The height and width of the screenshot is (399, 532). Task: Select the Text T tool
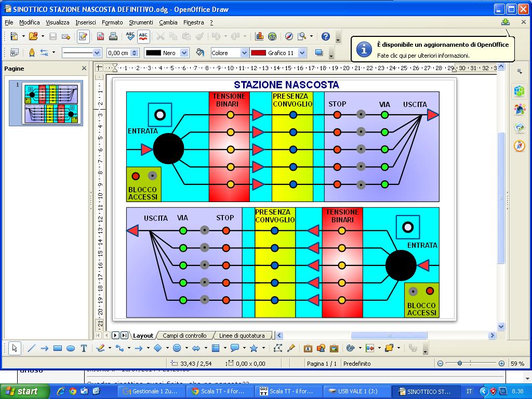pyautogui.click(x=84, y=348)
